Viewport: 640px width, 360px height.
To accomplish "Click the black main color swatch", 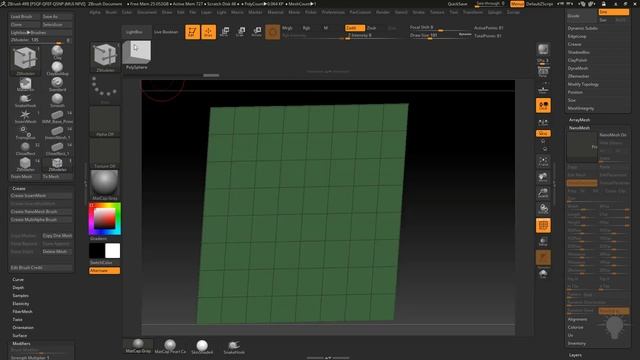I will [97, 251].
